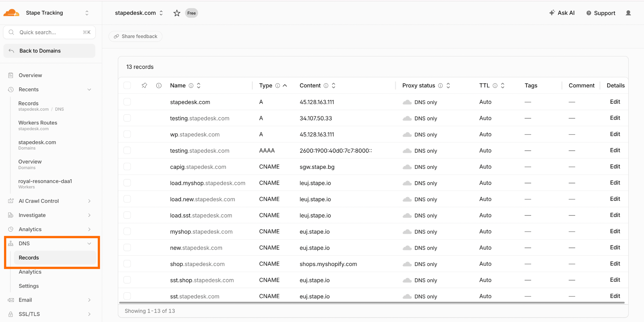The height and width of the screenshot is (322, 644).
Task: Collapse the Recents section
Action: tap(89, 90)
